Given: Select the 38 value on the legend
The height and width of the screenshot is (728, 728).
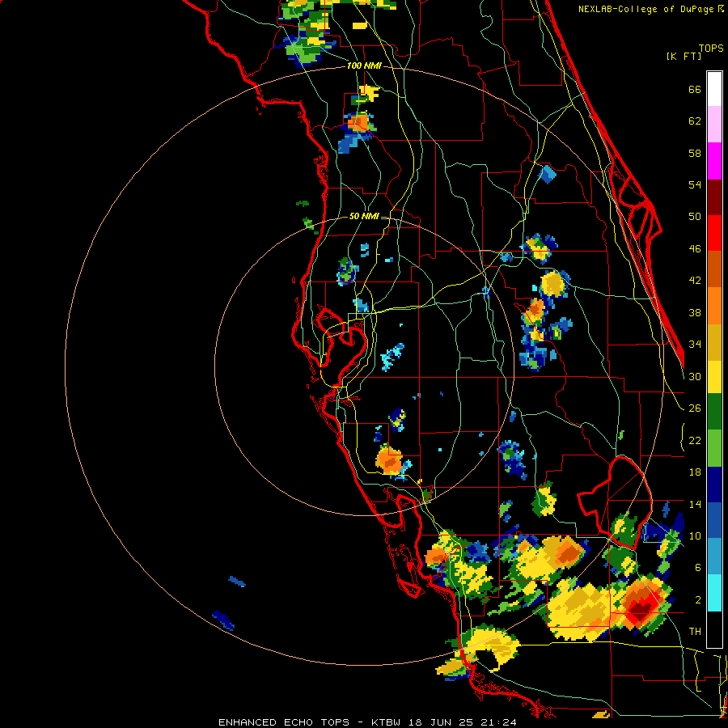Looking at the screenshot, I should 695,312.
